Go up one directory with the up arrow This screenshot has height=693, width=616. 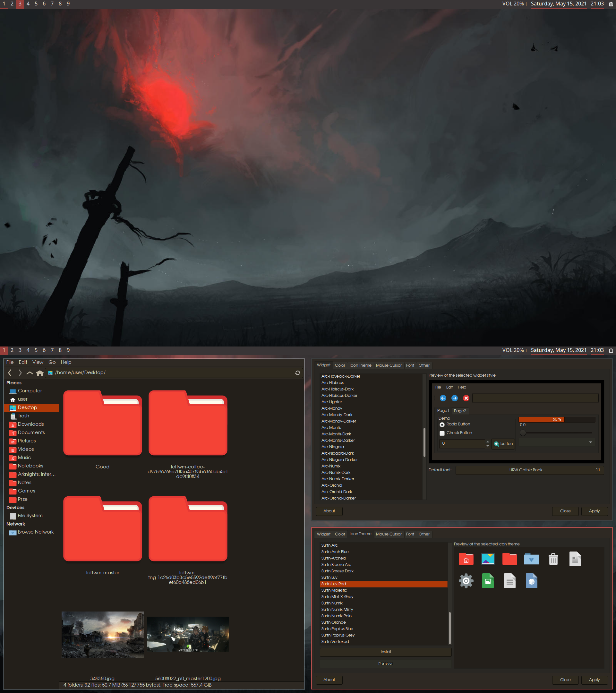[30, 372]
